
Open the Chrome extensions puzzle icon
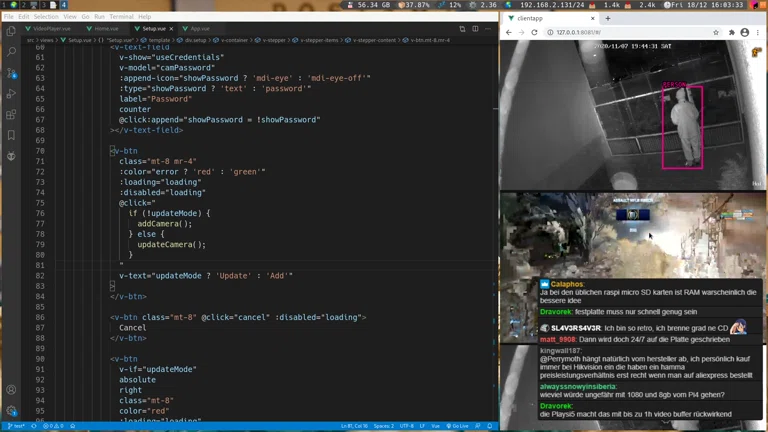732,32
